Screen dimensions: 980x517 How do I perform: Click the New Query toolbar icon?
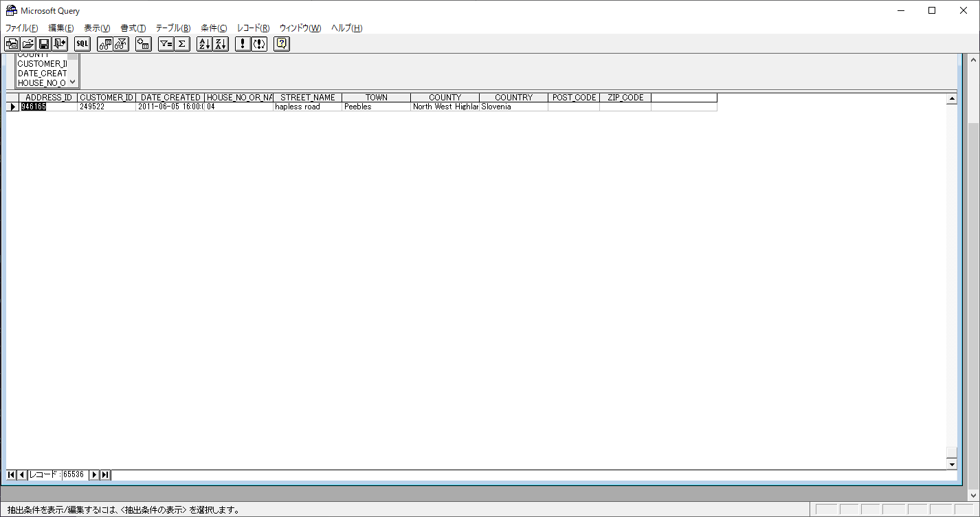[x=12, y=44]
